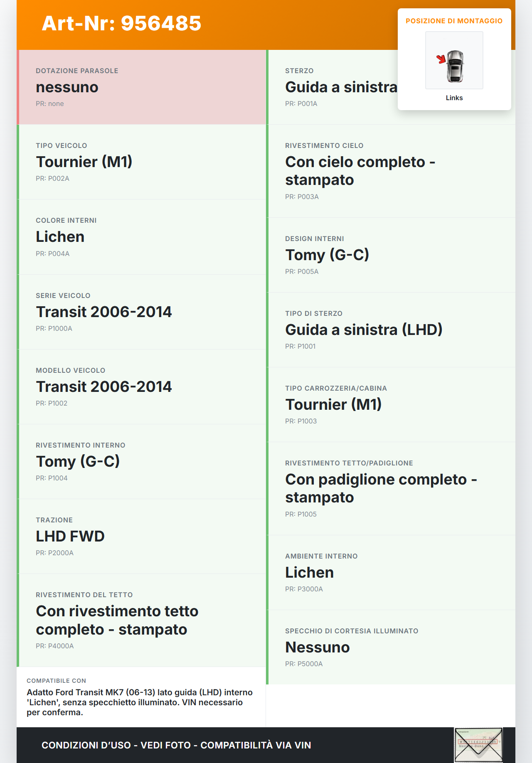532x763 pixels.
Task: Click the 'Links' position label
Action: click(x=454, y=98)
